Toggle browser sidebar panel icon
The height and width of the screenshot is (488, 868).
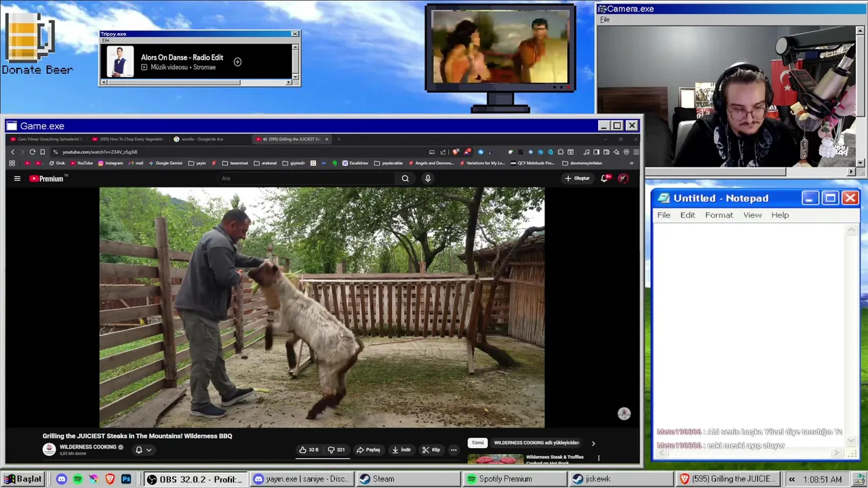pyautogui.click(x=596, y=152)
